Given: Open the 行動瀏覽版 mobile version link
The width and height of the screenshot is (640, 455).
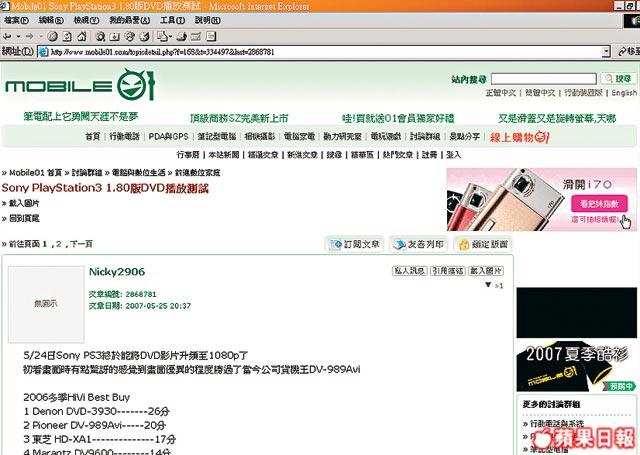Looking at the screenshot, I should coord(583,93).
